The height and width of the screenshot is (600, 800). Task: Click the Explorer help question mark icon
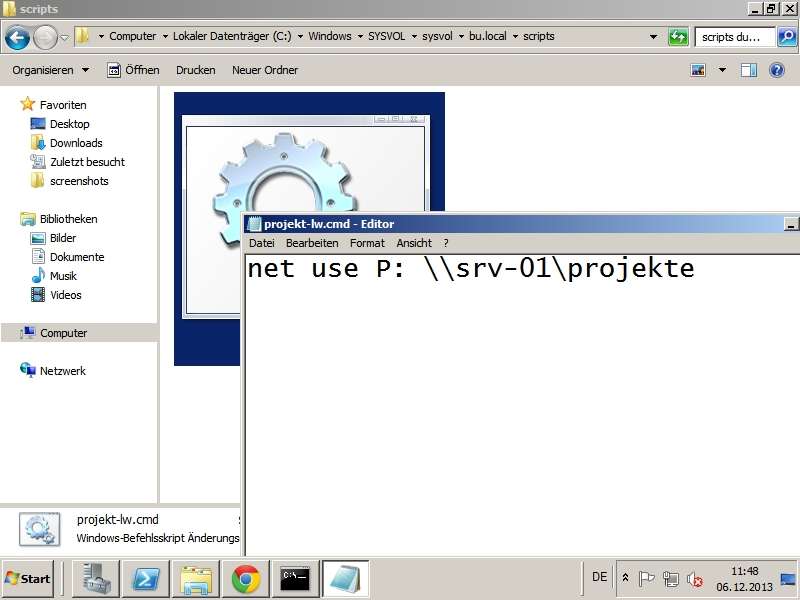(x=776, y=70)
